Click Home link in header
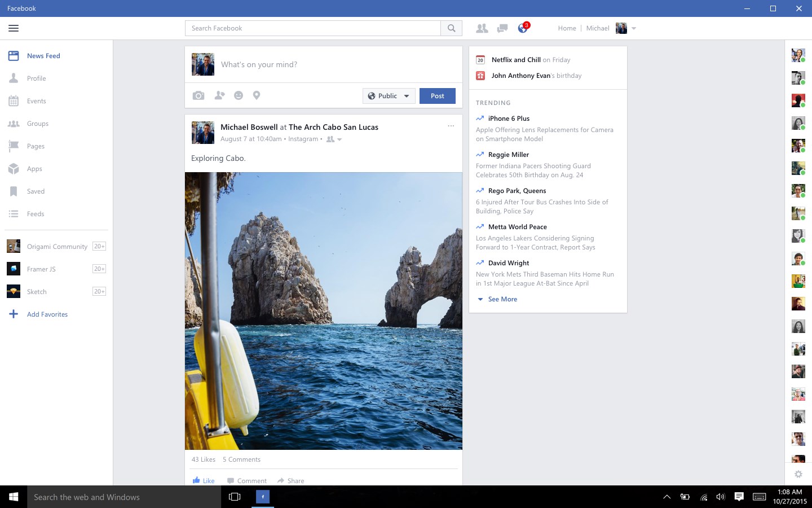Image resolution: width=812 pixels, height=508 pixels. click(x=567, y=28)
